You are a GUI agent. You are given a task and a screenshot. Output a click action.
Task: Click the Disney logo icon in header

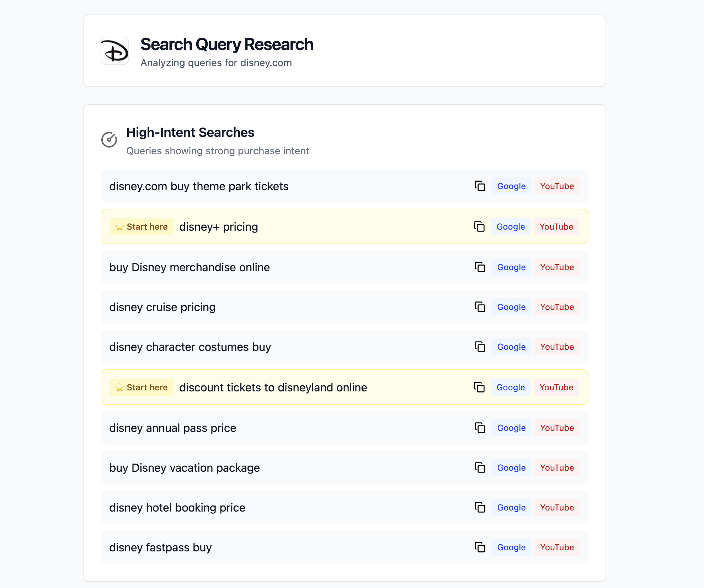(115, 51)
